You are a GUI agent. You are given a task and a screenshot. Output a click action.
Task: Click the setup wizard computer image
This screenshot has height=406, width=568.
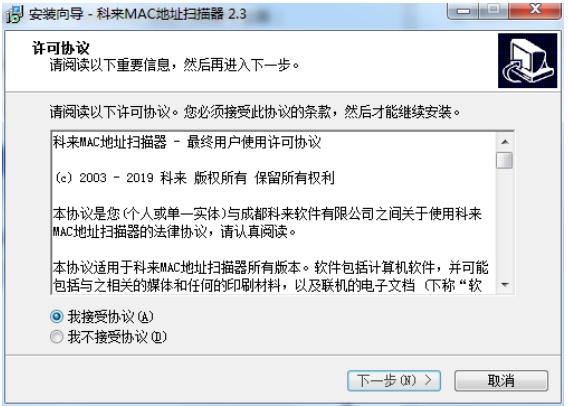pyautogui.click(x=527, y=60)
